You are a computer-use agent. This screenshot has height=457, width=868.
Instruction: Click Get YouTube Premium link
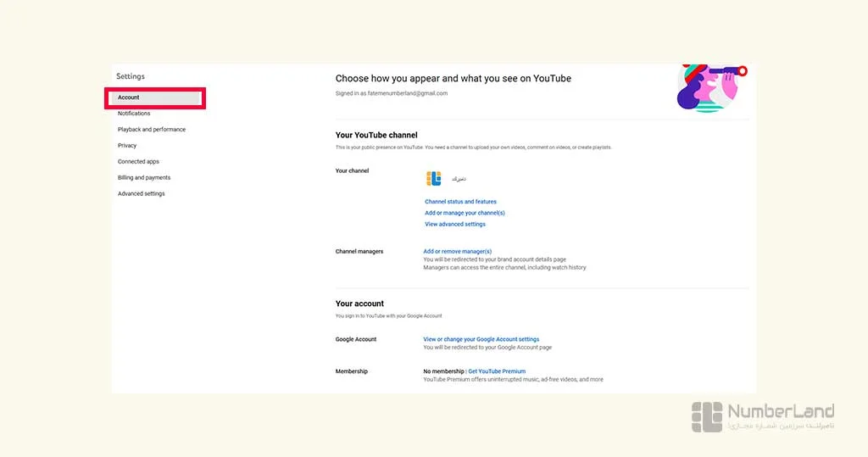pyautogui.click(x=497, y=371)
